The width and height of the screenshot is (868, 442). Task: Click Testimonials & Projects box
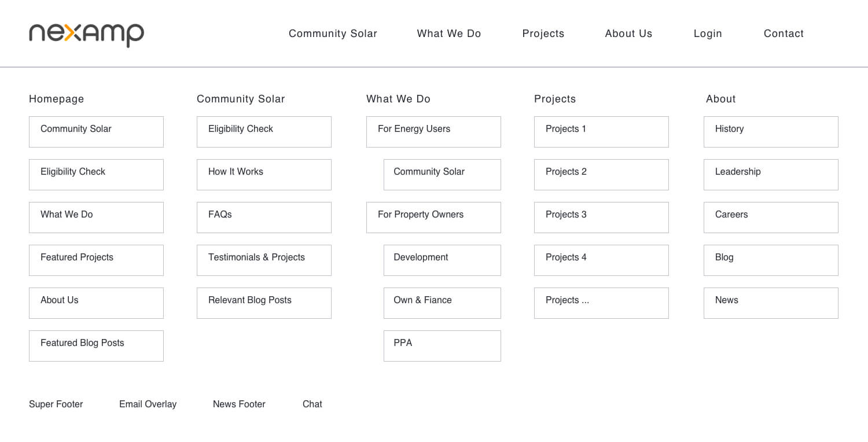click(x=264, y=260)
